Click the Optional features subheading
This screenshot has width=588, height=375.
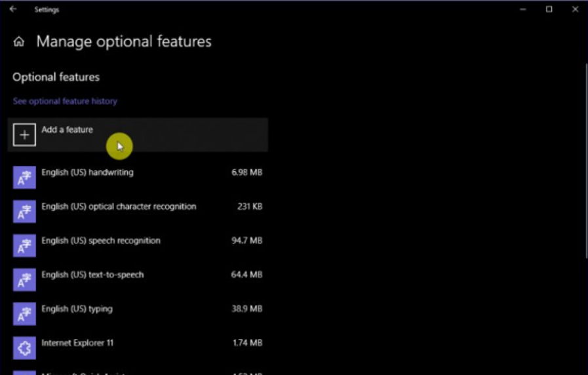[56, 77]
